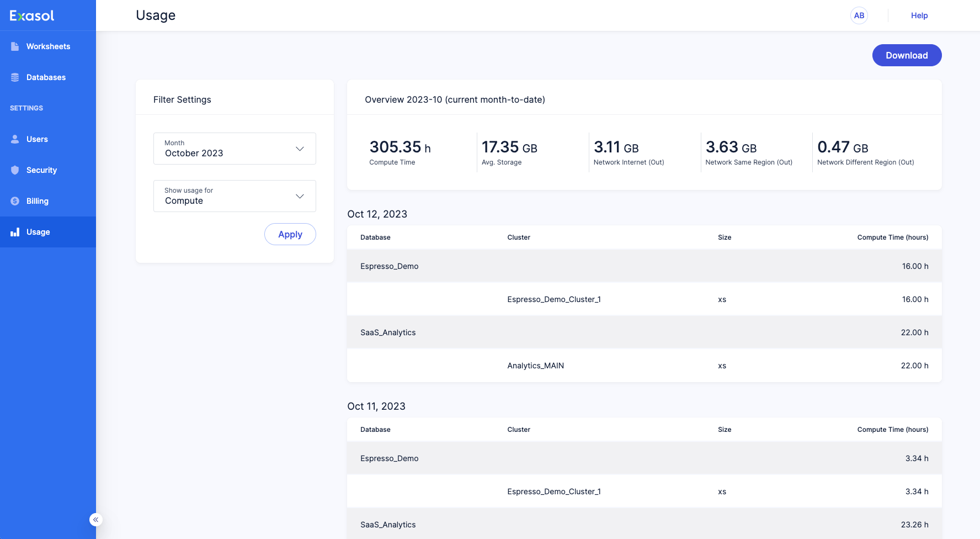Go to Worksheets in the sidebar
The width and height of the screenshot is (980, 539).
[48, 46]
